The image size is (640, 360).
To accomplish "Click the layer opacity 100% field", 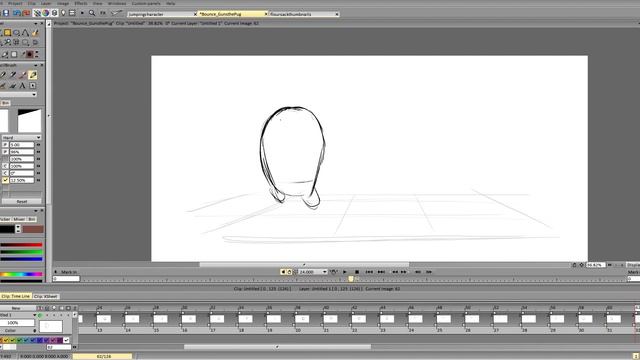I will click(x=17, y=322).
